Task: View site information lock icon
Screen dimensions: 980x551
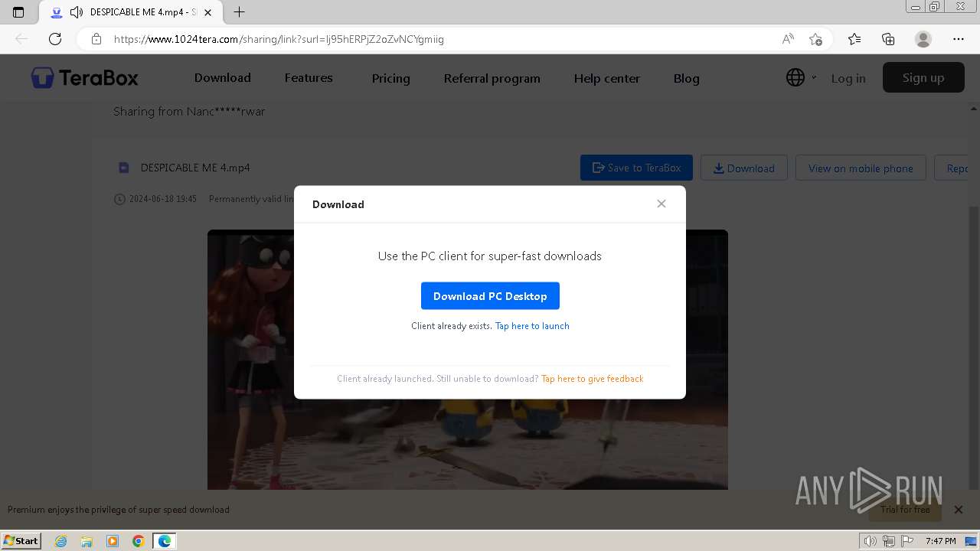Action: click(96, 39)
